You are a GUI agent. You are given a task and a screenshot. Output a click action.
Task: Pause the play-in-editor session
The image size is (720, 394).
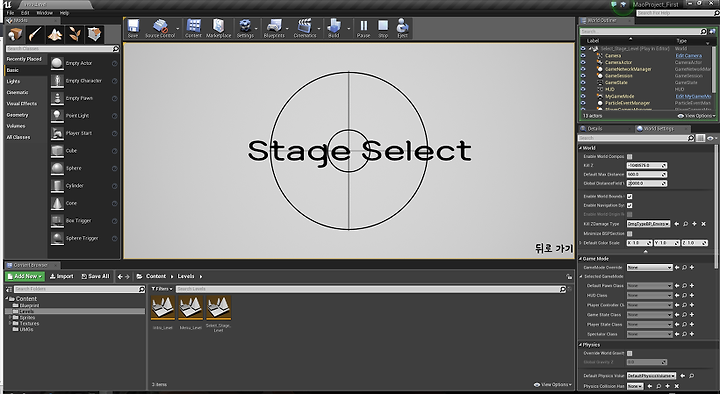tap(363, 28)
